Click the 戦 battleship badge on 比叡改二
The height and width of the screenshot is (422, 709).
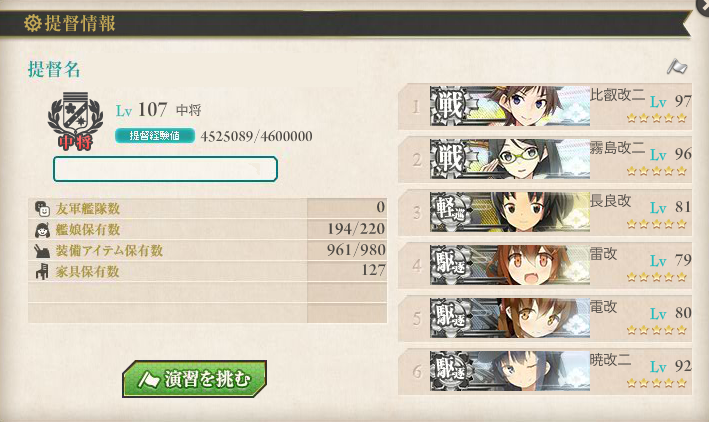451,106
